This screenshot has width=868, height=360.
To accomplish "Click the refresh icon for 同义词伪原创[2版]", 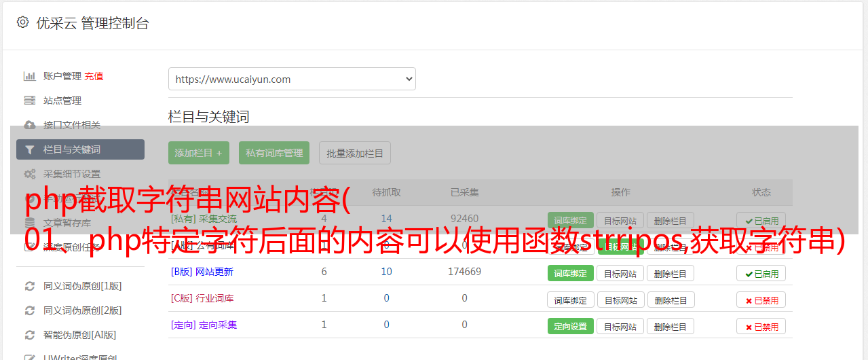I will point(29,310).
